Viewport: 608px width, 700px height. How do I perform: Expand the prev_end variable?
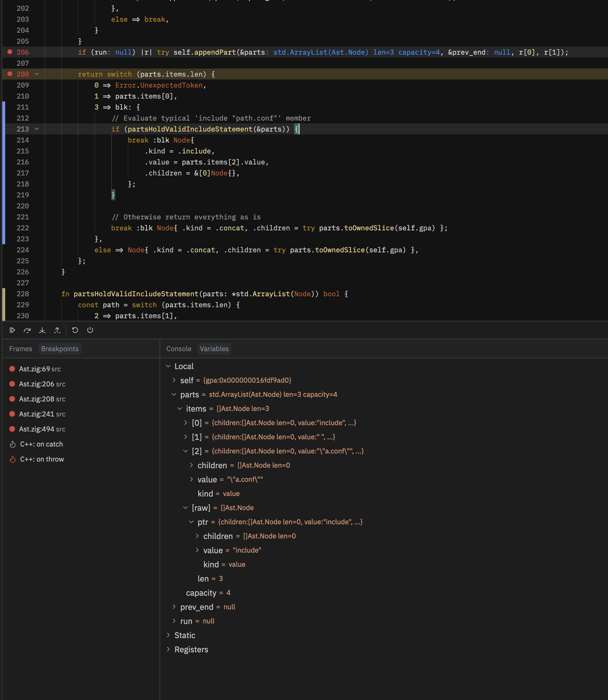174,607
